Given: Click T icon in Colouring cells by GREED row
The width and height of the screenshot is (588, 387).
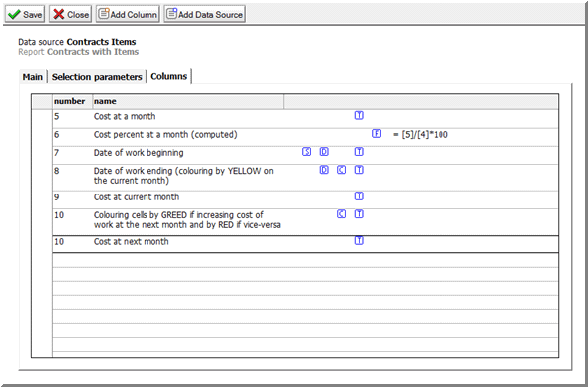Looking at the screenshot, I should pos(359,214).
